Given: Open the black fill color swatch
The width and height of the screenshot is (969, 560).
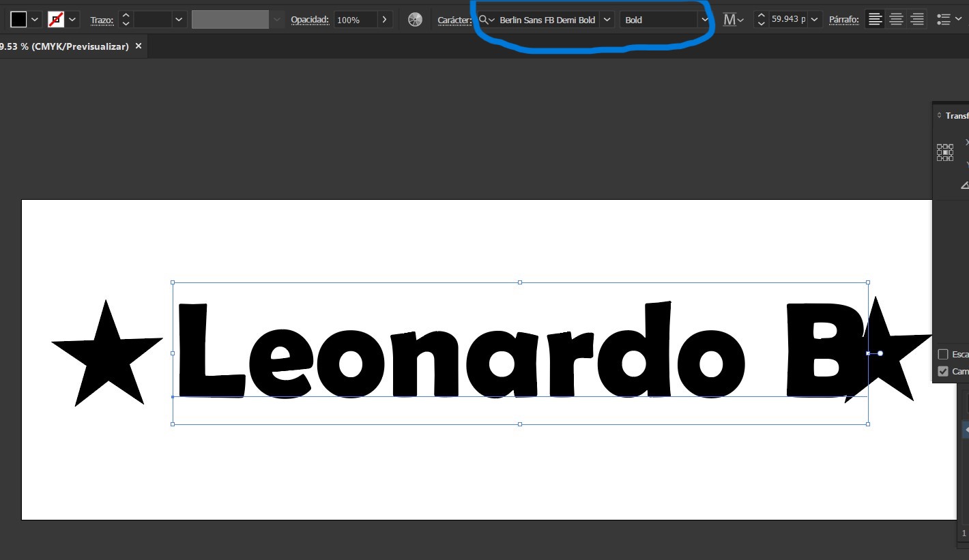Looking at the screenshot, I should coord(18,19).
